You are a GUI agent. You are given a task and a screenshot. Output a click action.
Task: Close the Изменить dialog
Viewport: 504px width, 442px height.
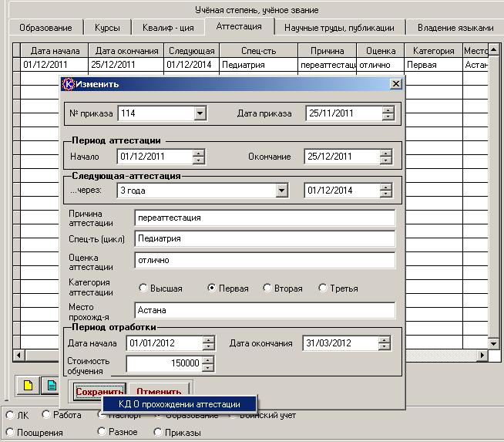[x=395, y=84]
